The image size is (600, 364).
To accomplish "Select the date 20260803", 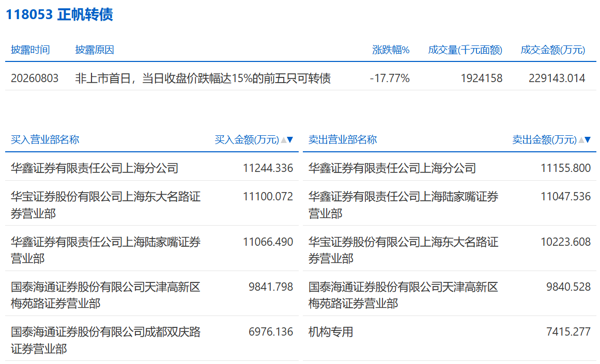I will [x=35, y=78].
